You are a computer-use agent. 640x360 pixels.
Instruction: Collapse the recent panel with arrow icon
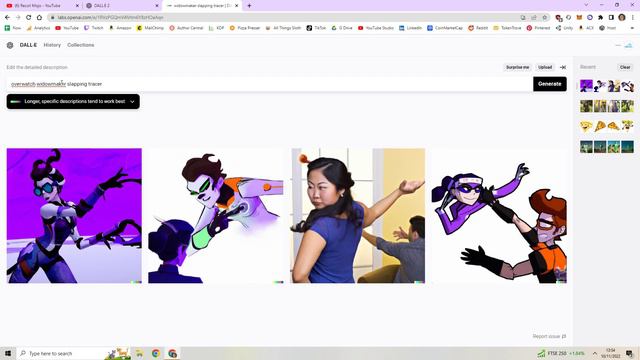click(563, 67)
